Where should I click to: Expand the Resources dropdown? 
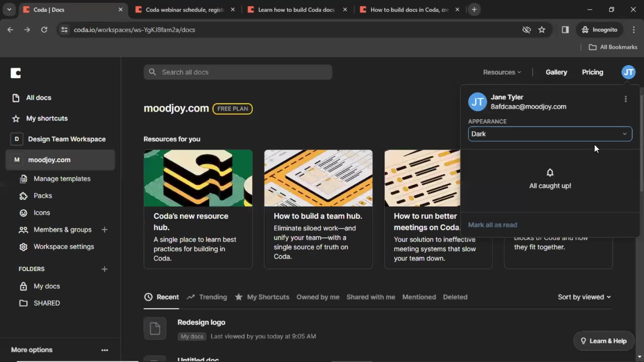[x=502, y=72]
